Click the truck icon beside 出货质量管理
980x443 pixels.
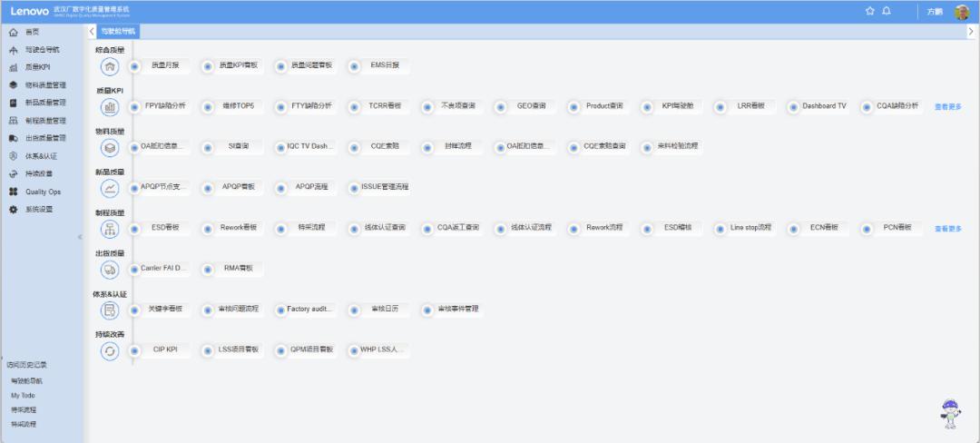[13, 138]
